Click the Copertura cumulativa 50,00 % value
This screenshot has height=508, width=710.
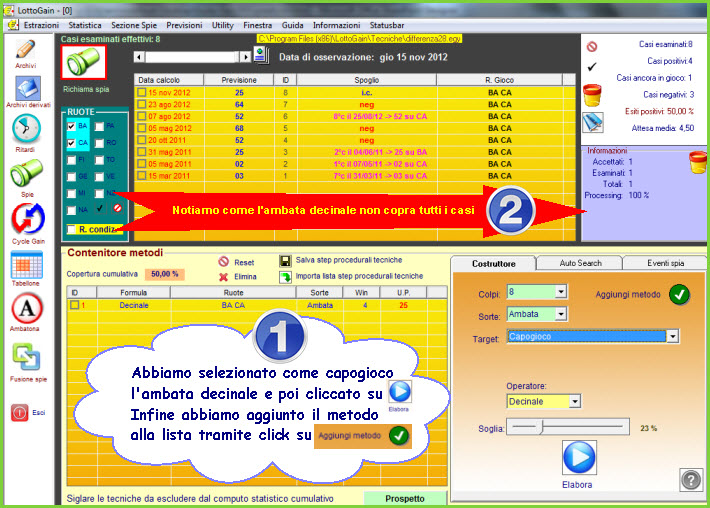tap(165, 274)
